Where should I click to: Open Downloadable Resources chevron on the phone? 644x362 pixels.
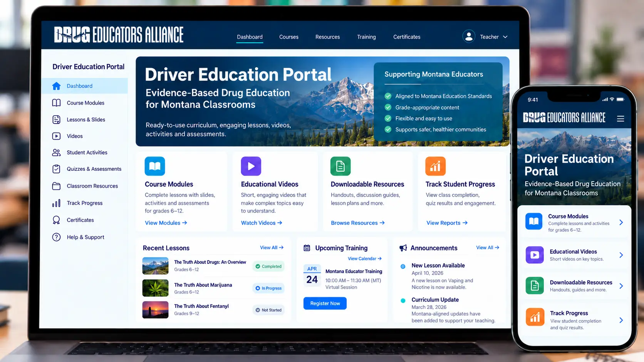(621, 286)
